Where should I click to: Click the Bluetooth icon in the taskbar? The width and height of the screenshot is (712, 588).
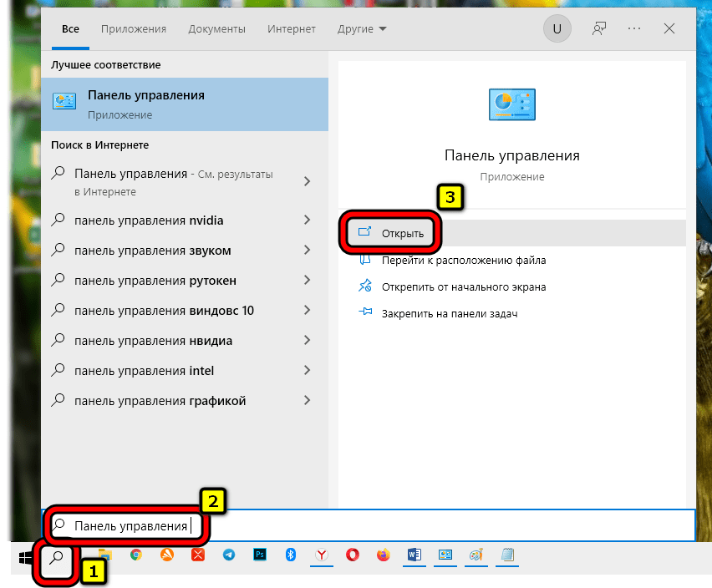[x=291, y=555]
